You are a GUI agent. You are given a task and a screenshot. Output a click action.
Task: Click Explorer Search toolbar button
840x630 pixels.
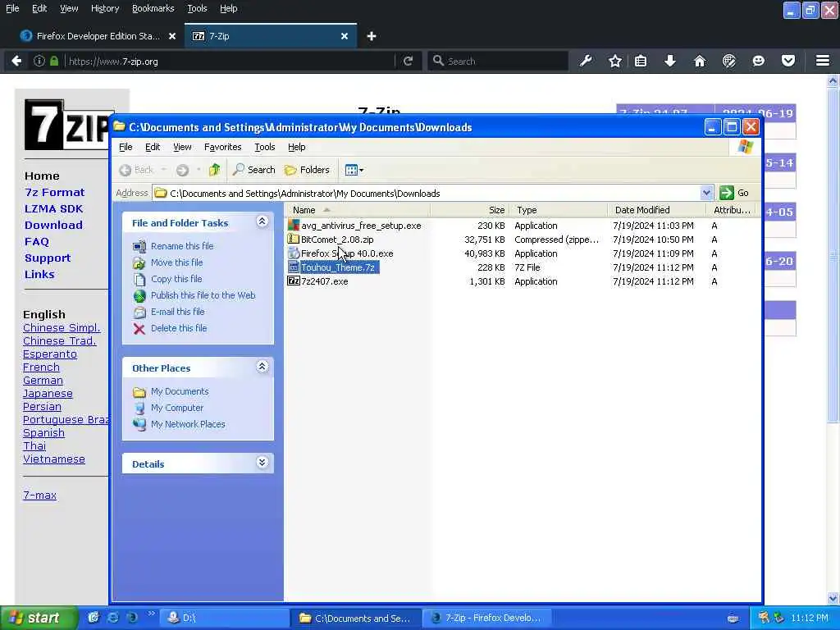pyautogui.click(x=254, y=170)
